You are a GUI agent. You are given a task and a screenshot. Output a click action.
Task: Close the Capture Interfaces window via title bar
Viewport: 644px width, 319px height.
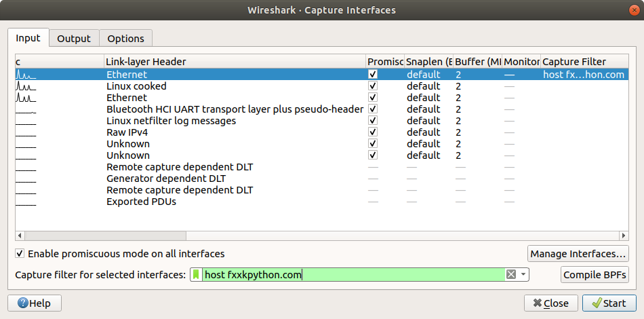click(634, 10)
